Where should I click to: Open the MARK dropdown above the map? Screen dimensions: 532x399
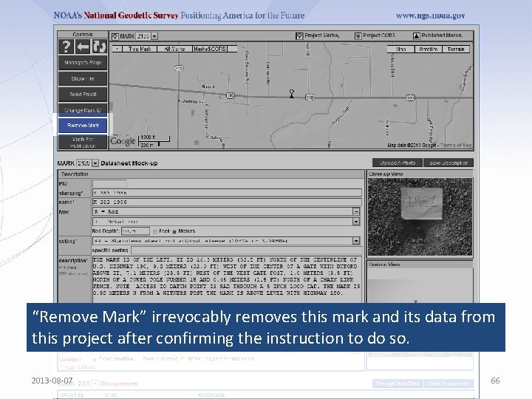tap(154, 36)
